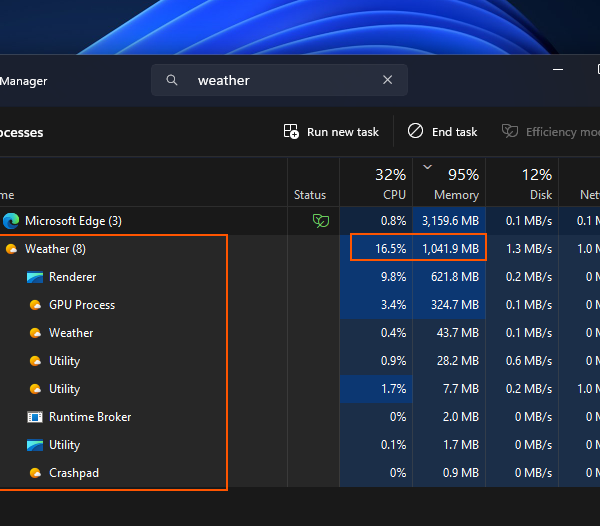Click the 324.7 MB memory cell

pyautogui.click(x=449, y=305)
